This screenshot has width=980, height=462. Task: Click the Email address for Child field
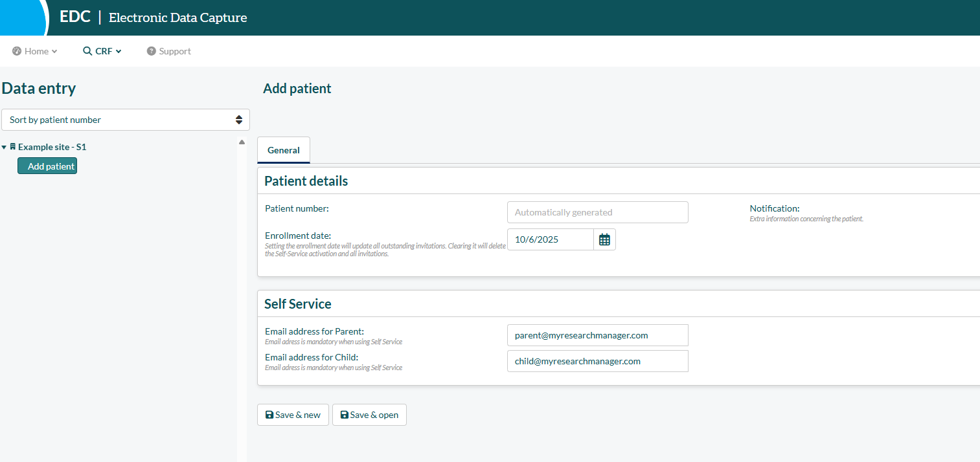pos(598,361)
